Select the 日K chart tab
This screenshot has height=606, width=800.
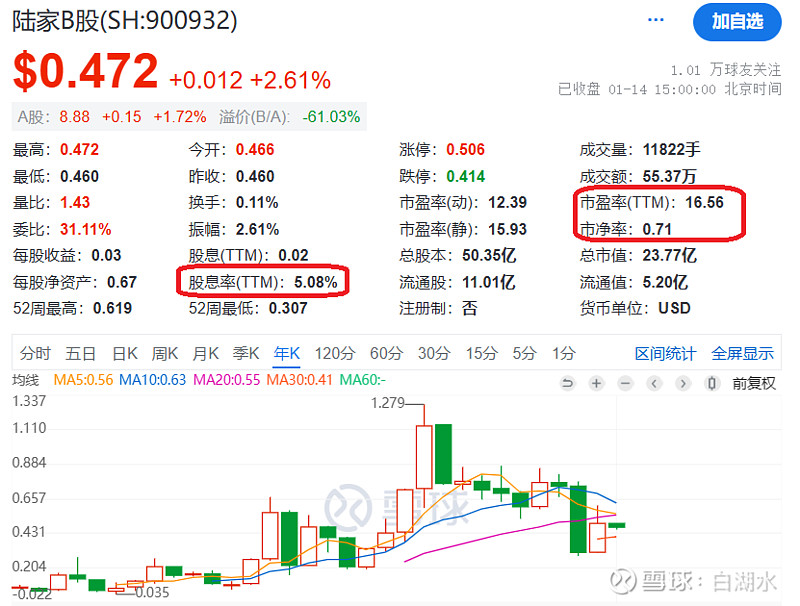[124, 353]
